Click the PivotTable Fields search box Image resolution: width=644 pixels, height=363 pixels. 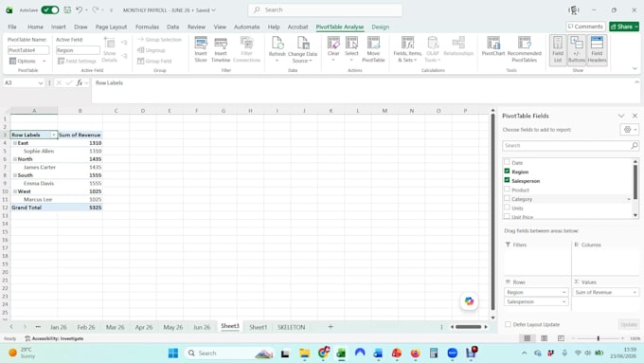(570, 146)
